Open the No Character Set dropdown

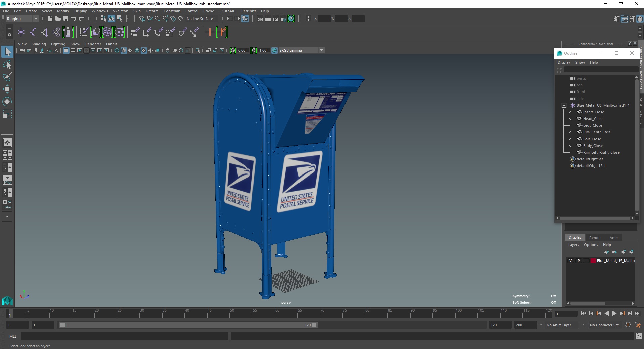click(605, 325)
